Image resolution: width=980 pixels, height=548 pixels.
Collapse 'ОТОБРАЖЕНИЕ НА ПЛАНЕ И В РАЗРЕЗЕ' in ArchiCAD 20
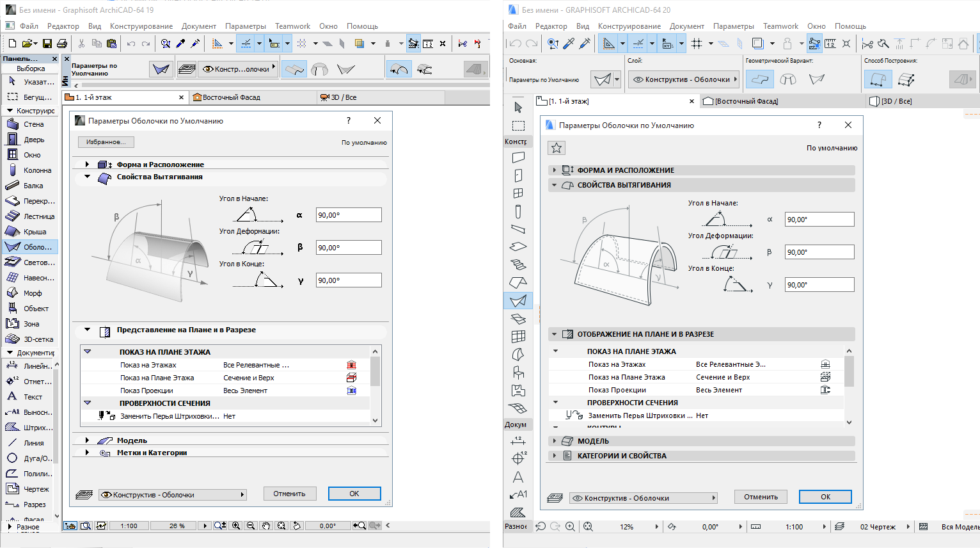(x=555, y=334)
